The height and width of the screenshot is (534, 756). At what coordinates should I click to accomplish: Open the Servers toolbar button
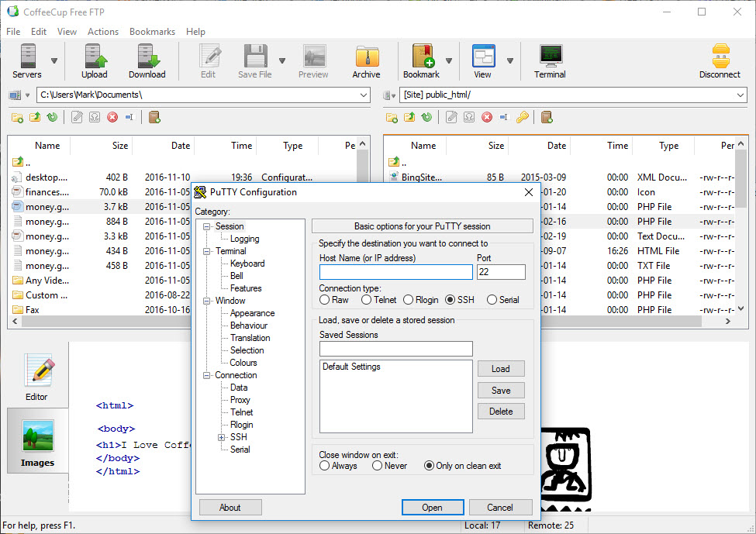pos(27,60)
